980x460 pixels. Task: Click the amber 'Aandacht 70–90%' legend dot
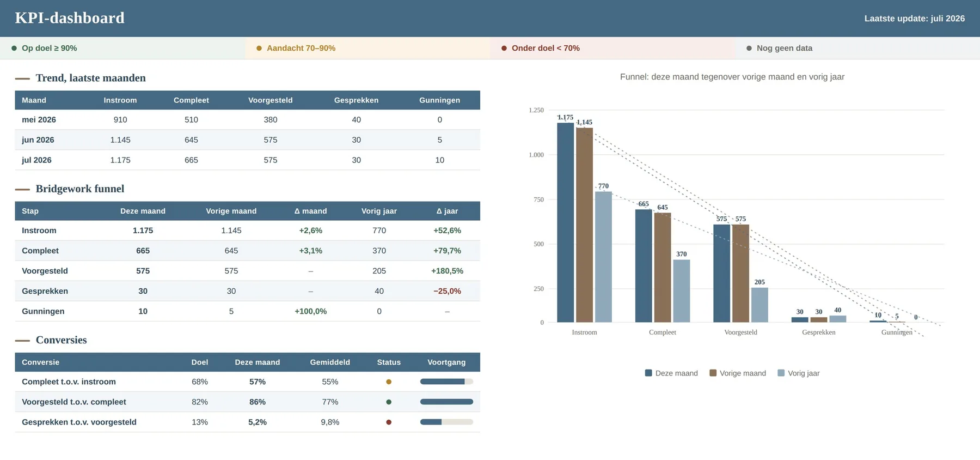coord(259,48)
